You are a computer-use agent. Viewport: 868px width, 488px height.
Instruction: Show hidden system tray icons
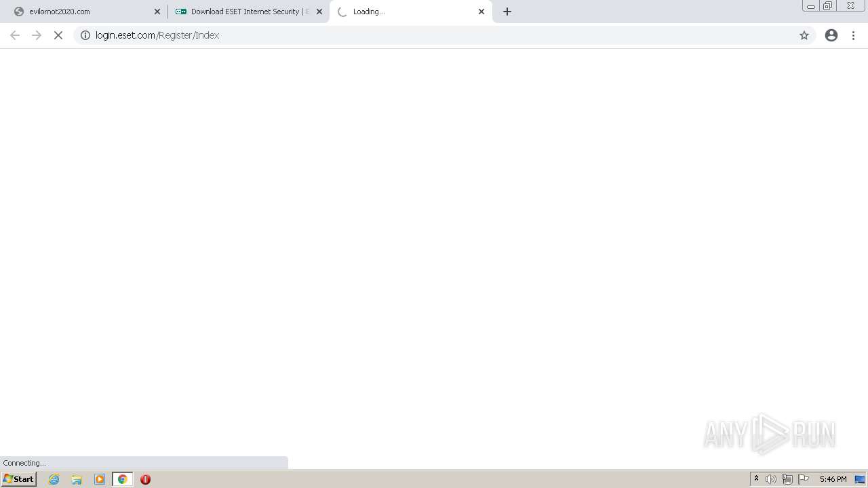click(756, 479)
